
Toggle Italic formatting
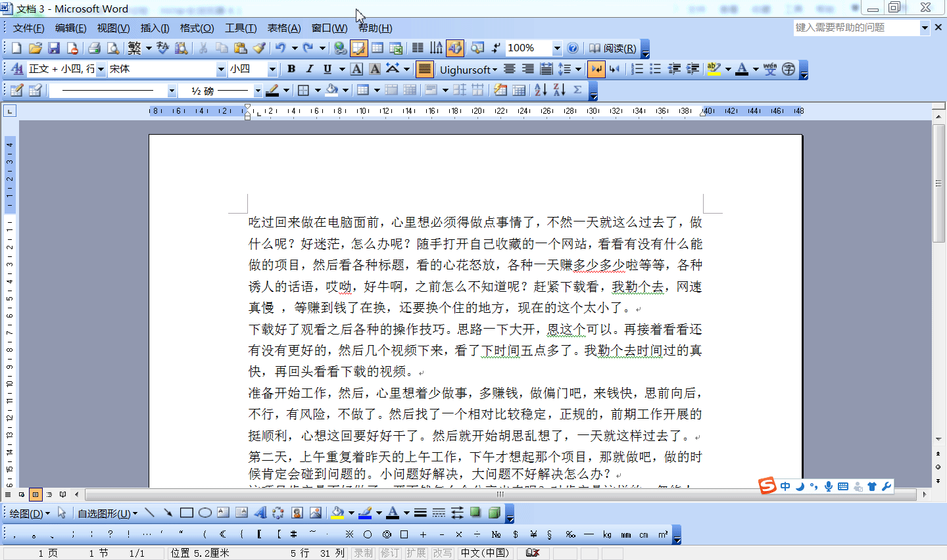310,69
